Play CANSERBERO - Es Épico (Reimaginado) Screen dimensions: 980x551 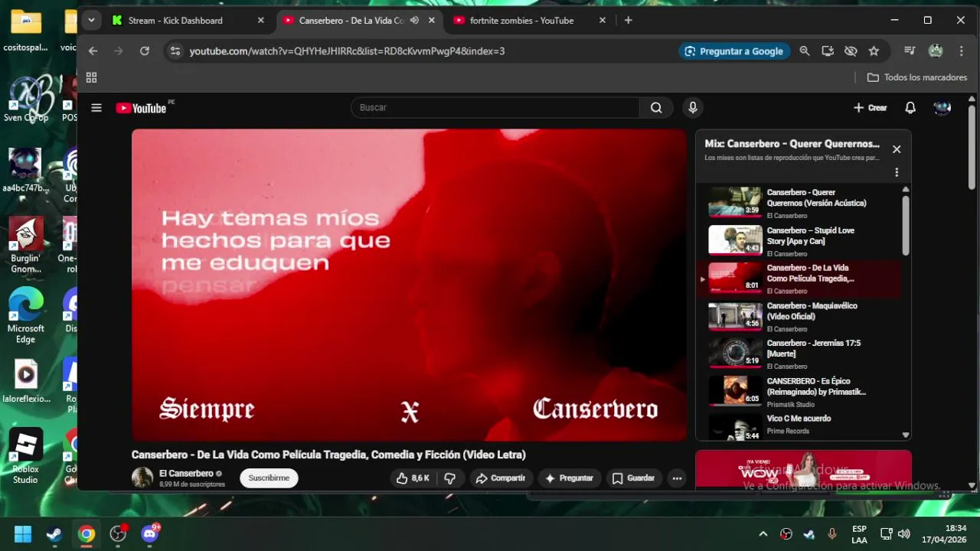pos(798,391)
